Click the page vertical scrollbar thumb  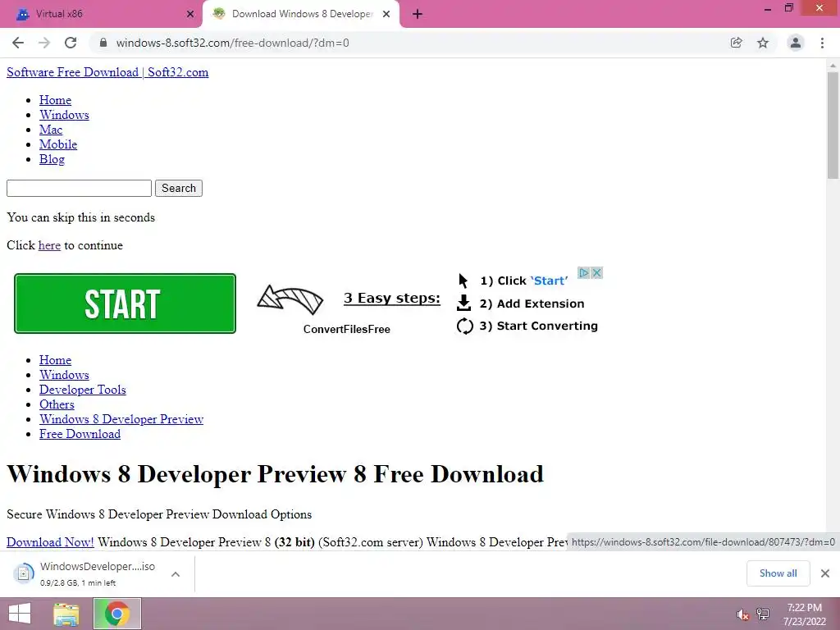pyautogui.click(x=833, y=125)
